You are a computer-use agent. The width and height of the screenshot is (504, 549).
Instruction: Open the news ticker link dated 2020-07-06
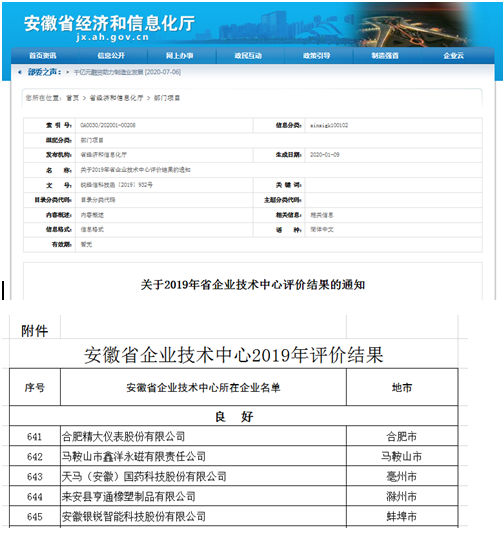127,72
